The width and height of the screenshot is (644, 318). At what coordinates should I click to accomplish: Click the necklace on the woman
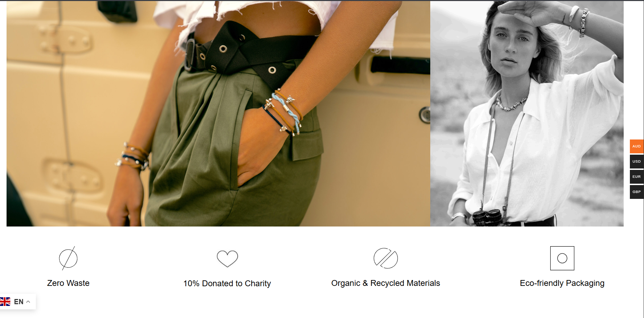point(512,104)
